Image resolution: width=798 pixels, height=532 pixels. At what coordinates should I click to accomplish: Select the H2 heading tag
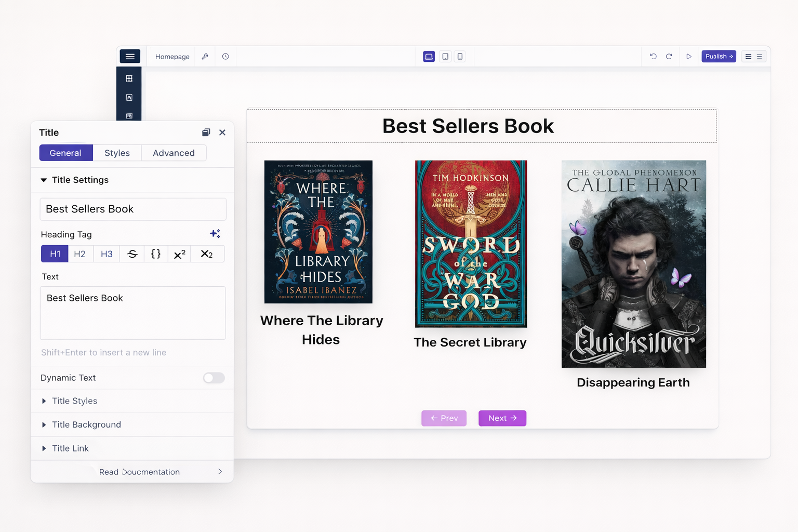pos(79,254)
